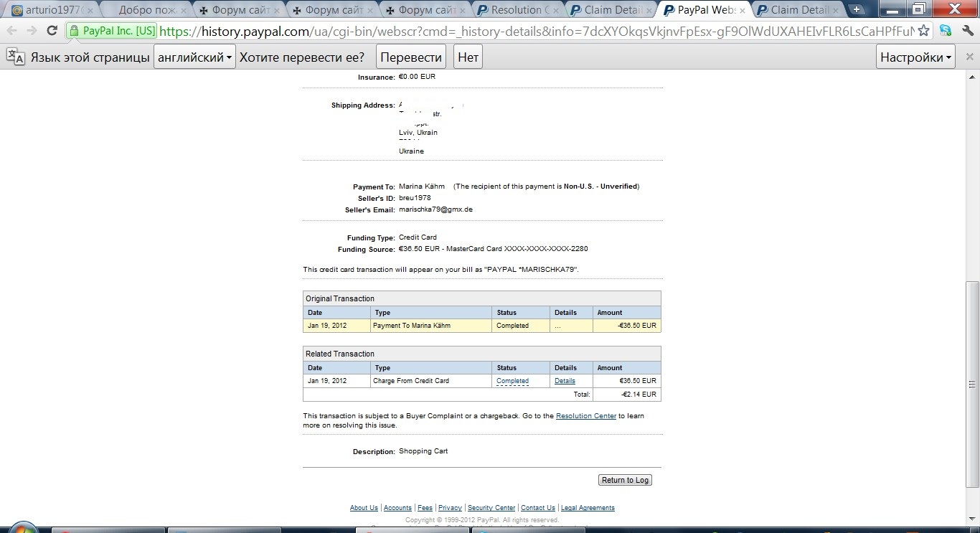Close the active PayPal Web tab
Screen dimensions: 980x533
pyautogui.click(x=742, y=11)
